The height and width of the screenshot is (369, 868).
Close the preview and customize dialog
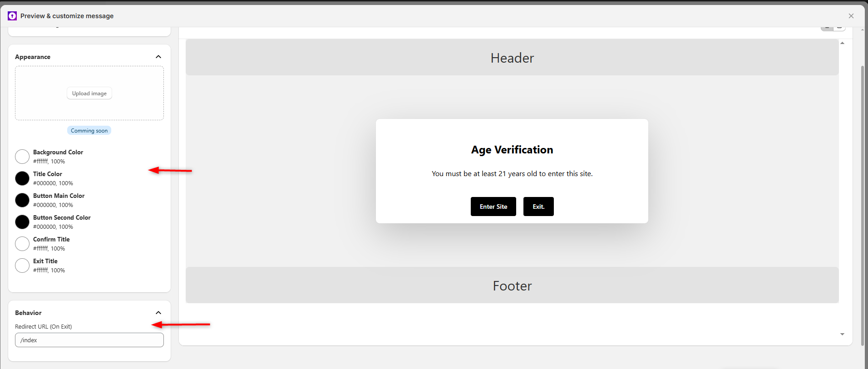click(851, 16)
